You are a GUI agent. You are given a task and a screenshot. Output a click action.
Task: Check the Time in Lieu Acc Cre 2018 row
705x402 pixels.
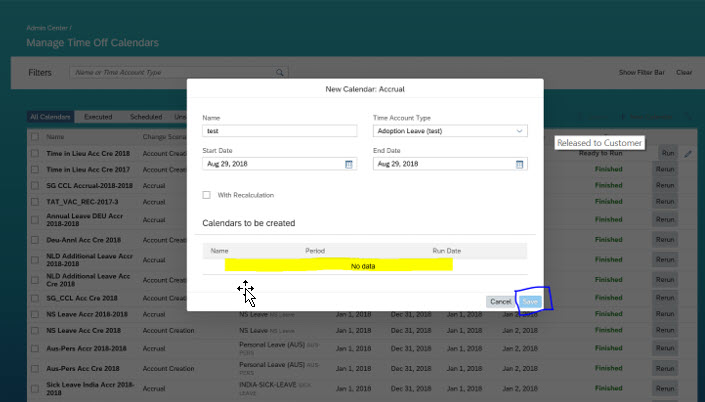[x=35, y=153]
